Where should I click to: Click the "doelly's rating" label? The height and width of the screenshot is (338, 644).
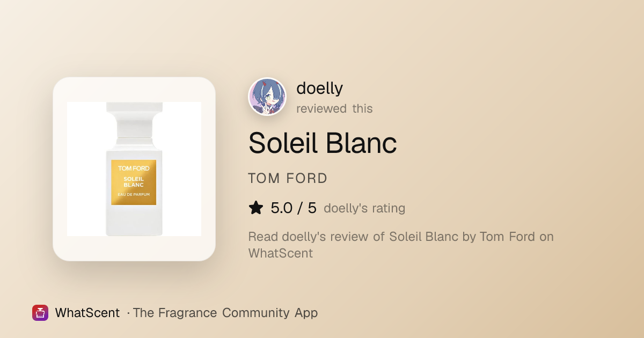point(364,208)
